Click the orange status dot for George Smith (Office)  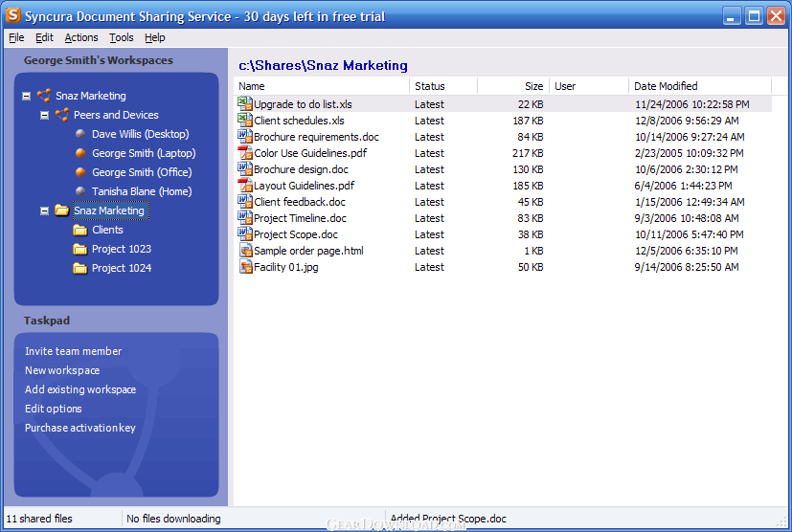[80, 172]
